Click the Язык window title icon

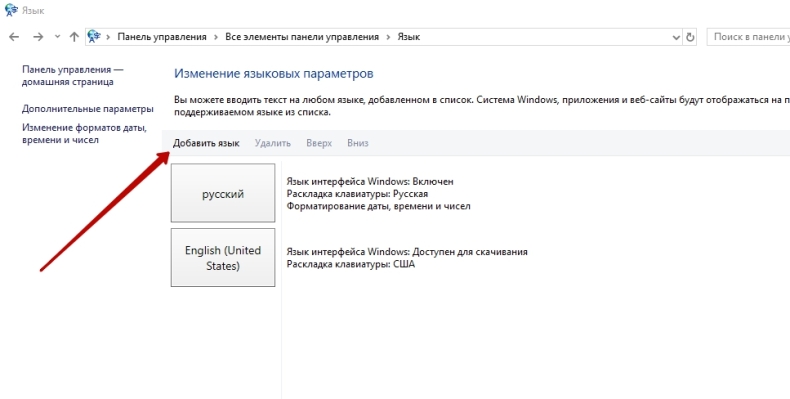pyautogui.click(x=12, y=10)
